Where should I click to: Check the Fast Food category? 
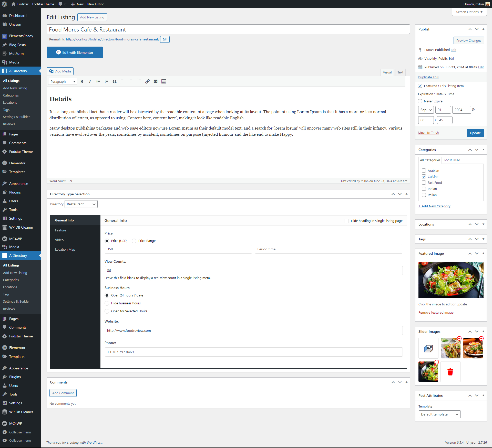click(424, 183)
